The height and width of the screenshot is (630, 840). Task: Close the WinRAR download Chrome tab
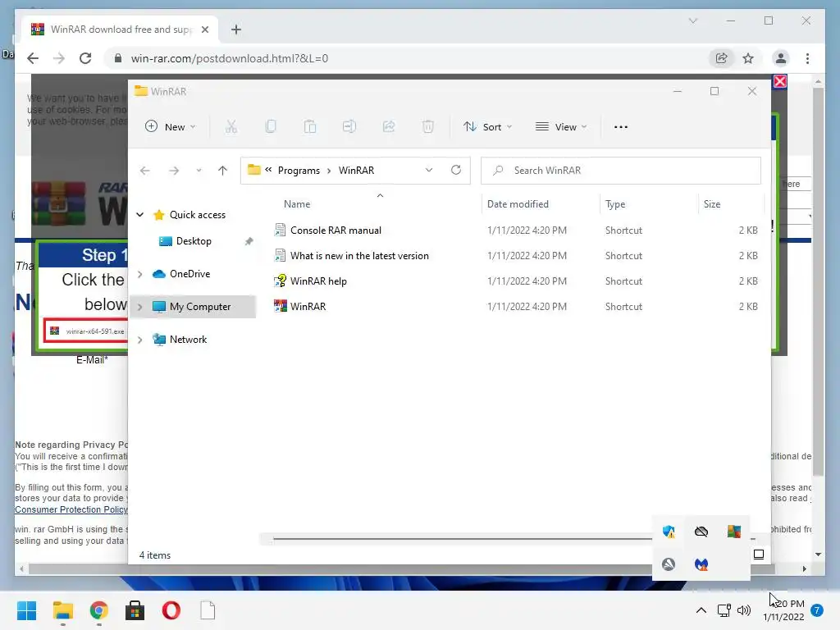coord(204,30)
